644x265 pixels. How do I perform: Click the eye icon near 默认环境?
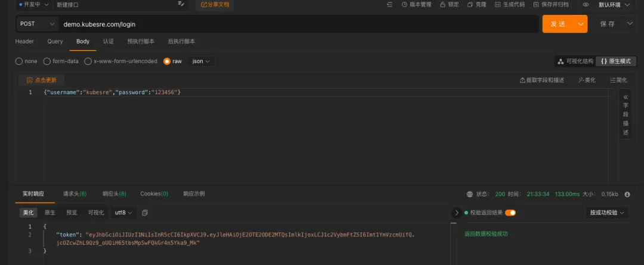coord(586,5)
